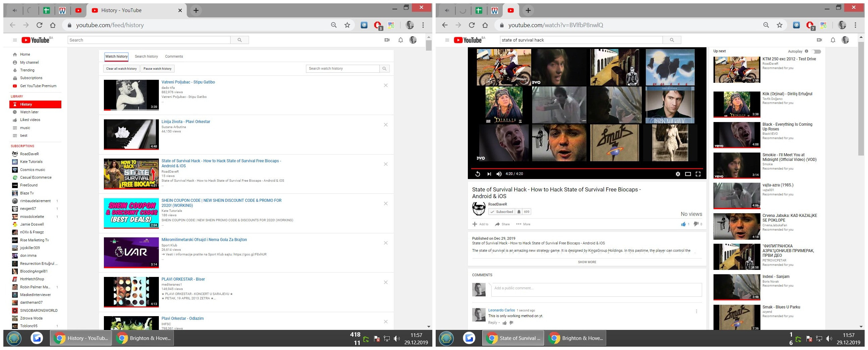This screenshot has width=868, height=350.
Task: Focus YouTube search box with state of survival hack
Action: 581,40
